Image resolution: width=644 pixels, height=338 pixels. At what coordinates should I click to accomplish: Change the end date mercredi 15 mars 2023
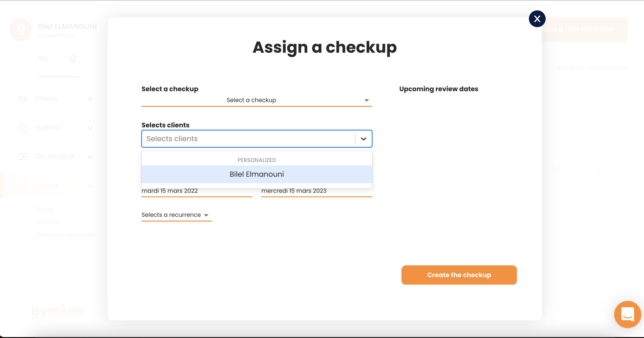tap(317, 191)
